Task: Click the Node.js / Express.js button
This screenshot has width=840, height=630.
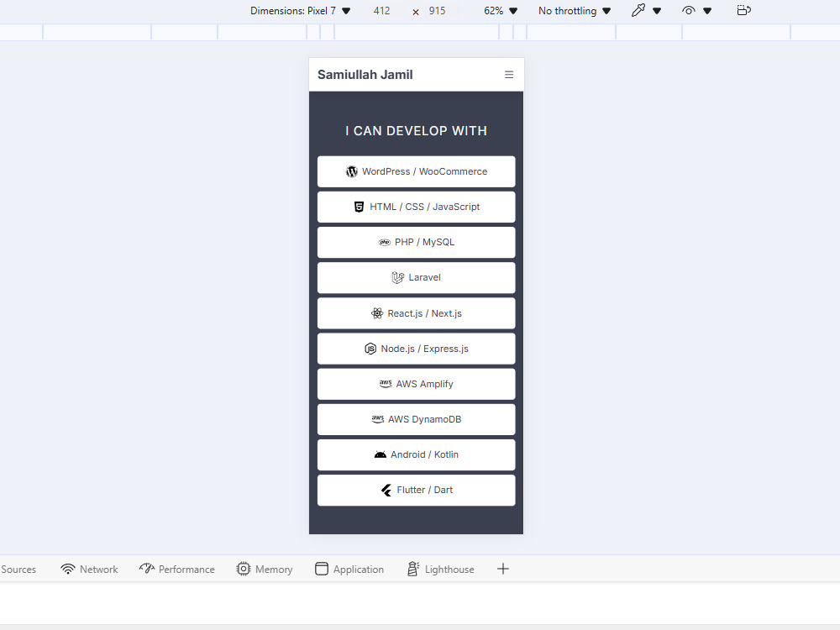Action: point(417,349)
